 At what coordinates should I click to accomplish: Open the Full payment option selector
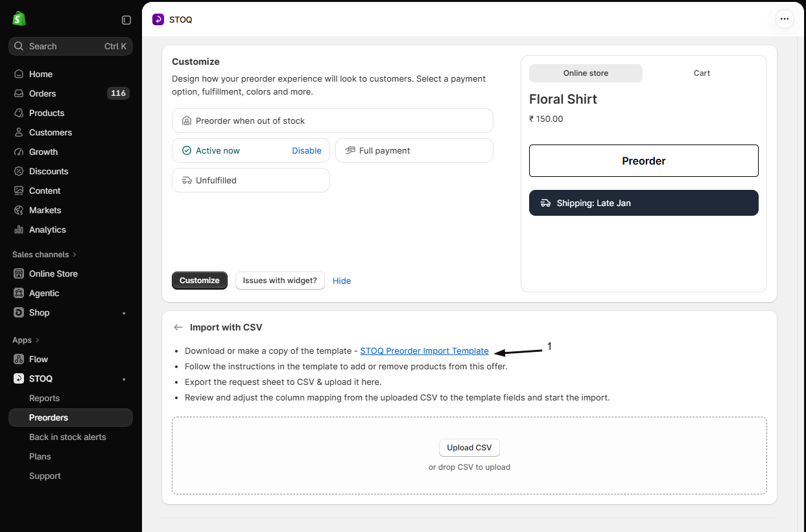pos(414,150)
